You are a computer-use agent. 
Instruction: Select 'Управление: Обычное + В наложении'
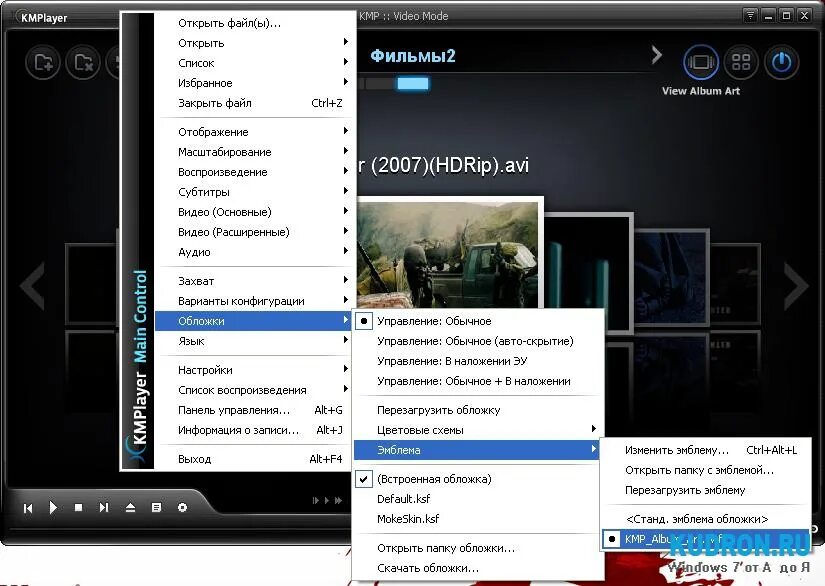478,381
